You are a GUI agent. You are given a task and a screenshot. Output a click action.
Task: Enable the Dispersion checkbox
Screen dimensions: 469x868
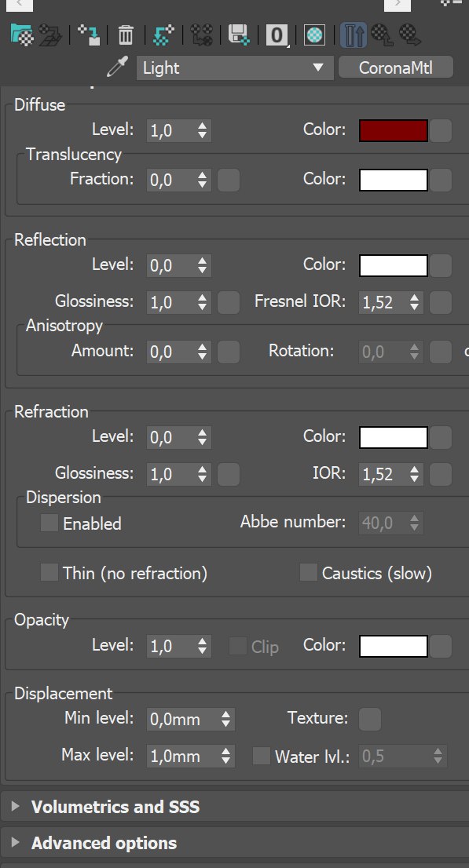[49, 523]
